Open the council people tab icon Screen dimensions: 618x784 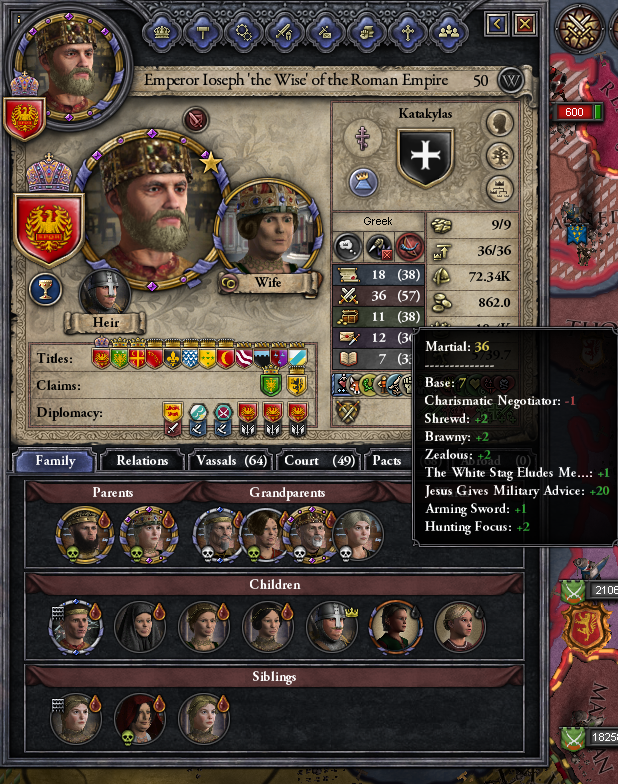(x=449, y=32)
